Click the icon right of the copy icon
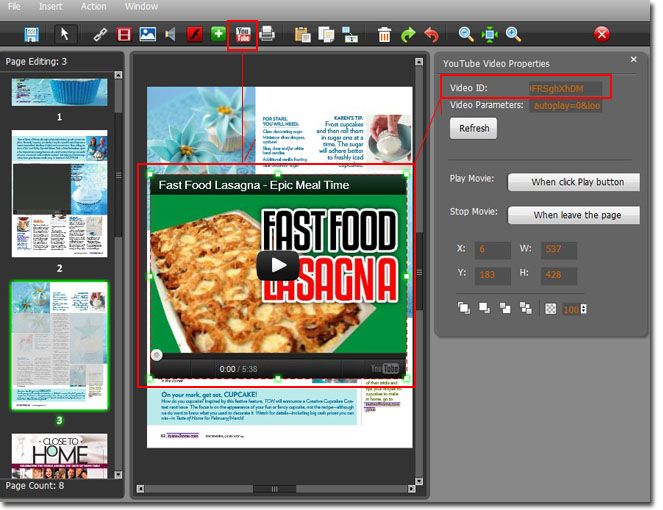 tap(350, 35)
